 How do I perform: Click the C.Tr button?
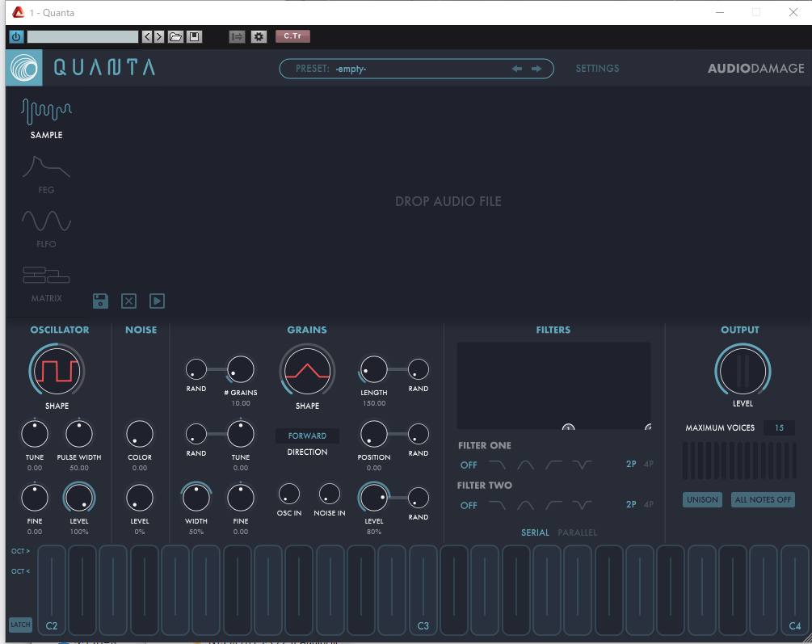(x=292, y=36)
